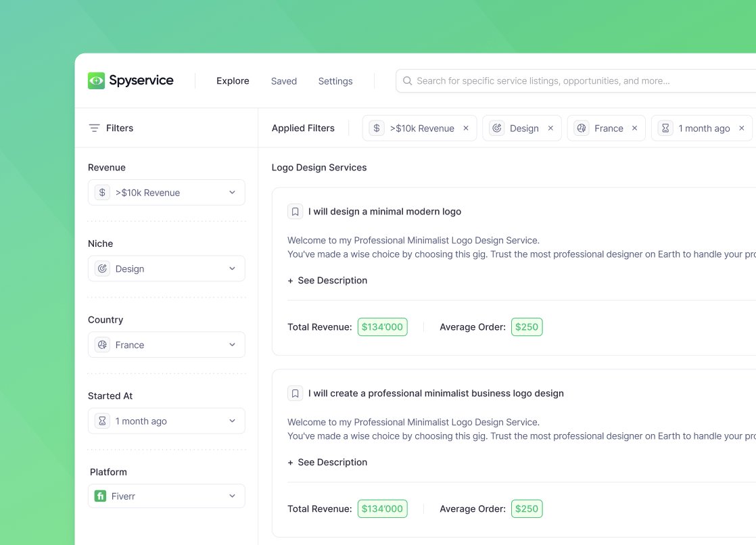Open the Country dropdown showing France

pyautogui.click(x=166, y=345)
